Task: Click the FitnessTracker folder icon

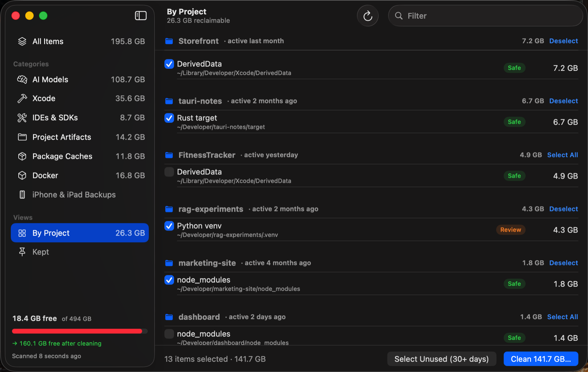Action: (169, 155)
